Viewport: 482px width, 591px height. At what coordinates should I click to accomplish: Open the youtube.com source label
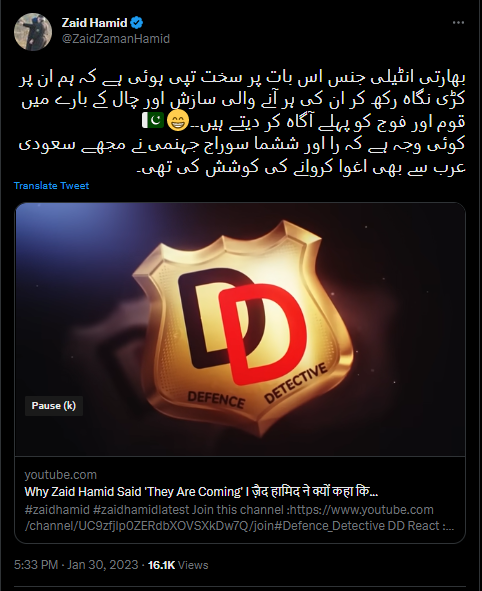[61, 475]
